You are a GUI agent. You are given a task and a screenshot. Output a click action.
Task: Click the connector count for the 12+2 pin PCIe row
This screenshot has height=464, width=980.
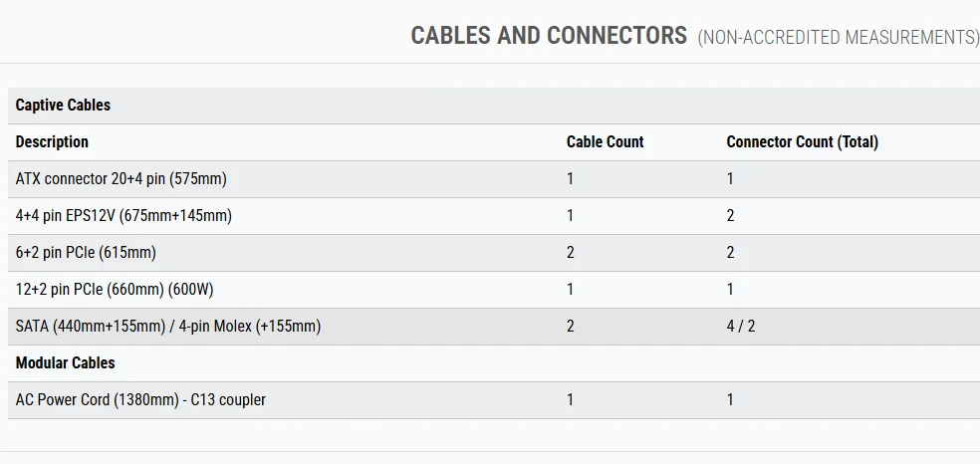(x=730, y=290)
